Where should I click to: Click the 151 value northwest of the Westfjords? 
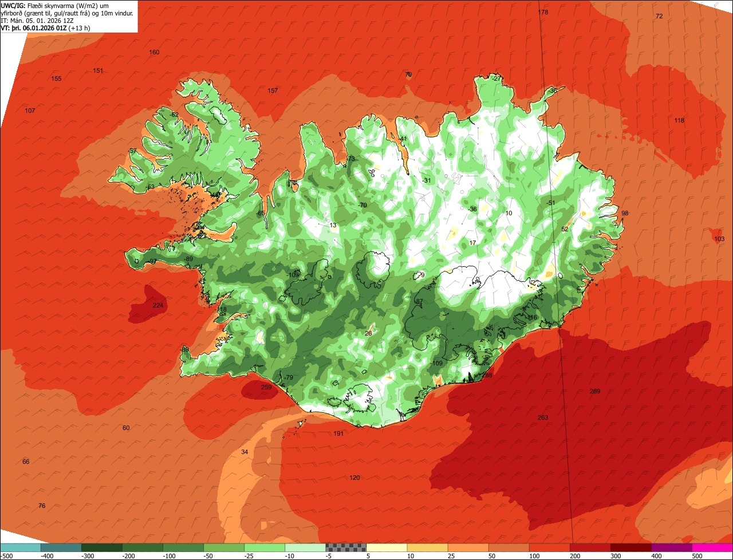click(x=98, y=70)
